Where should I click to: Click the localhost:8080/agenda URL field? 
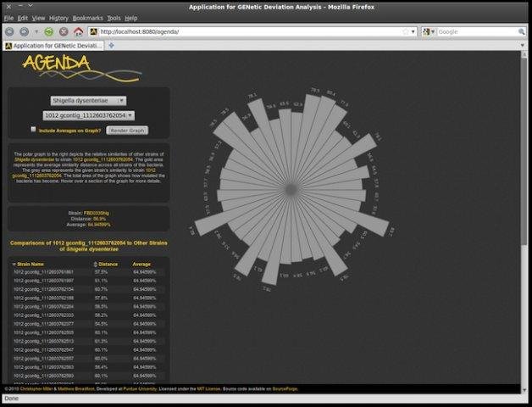click(251, 32)
